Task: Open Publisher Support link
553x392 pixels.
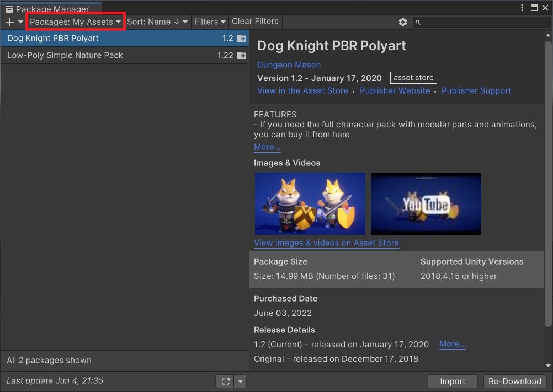Action: (x=476, y=91)
